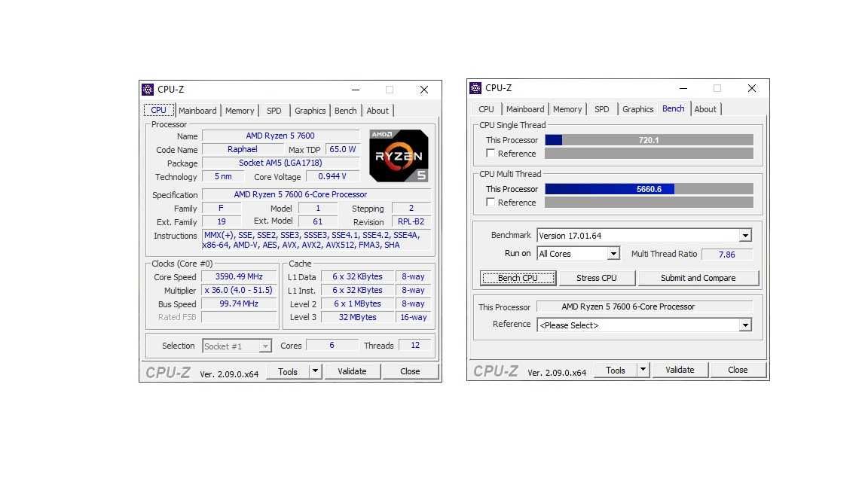The height and width of the screenshot is (488, 868).
Task: Minimize the right CPU-Z Bench window
Action: (x=683, y=88)
